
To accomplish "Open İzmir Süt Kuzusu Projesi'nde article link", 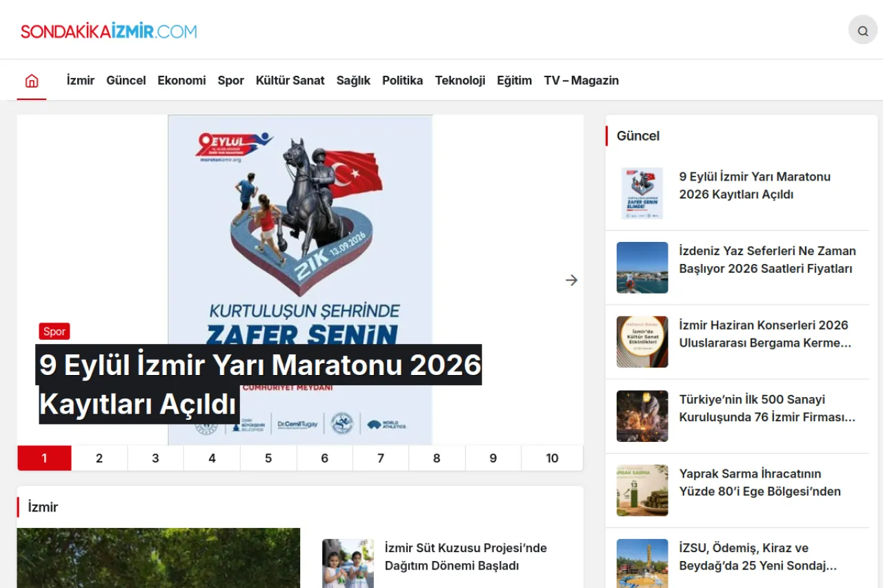I will tap(466, 557).
